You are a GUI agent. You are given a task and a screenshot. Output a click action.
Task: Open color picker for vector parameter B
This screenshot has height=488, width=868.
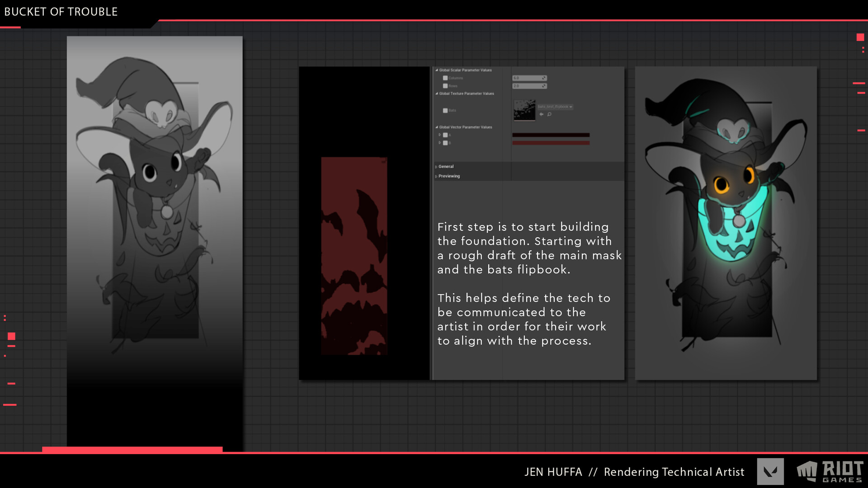coord(551,142)
